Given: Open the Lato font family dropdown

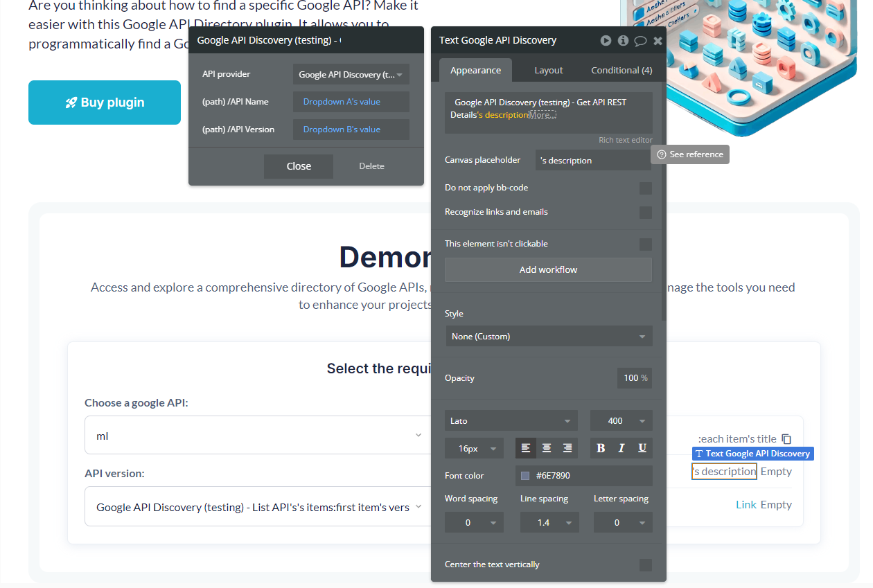Looking at the screenshot, I should [x=511, y=420].
